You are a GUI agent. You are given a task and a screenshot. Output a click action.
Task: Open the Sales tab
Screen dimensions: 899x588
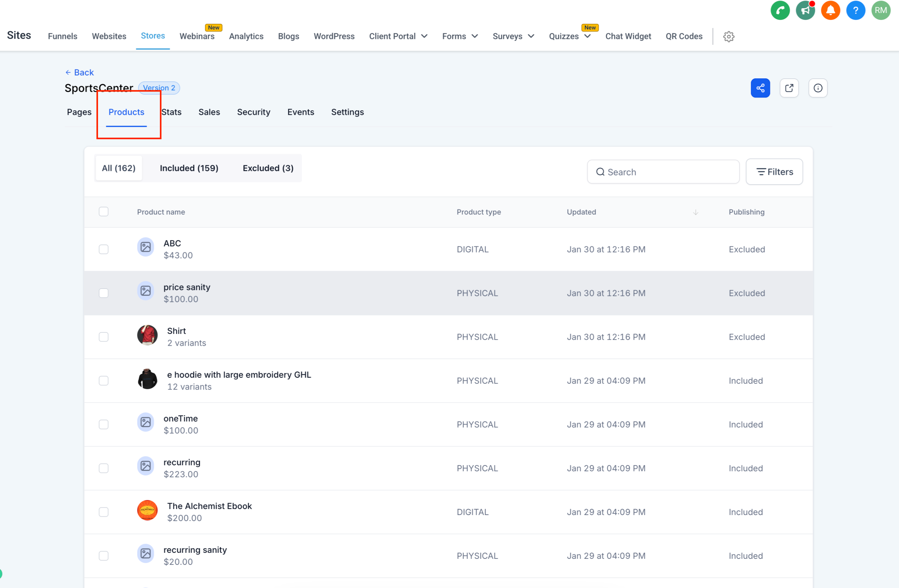[209, 112]
